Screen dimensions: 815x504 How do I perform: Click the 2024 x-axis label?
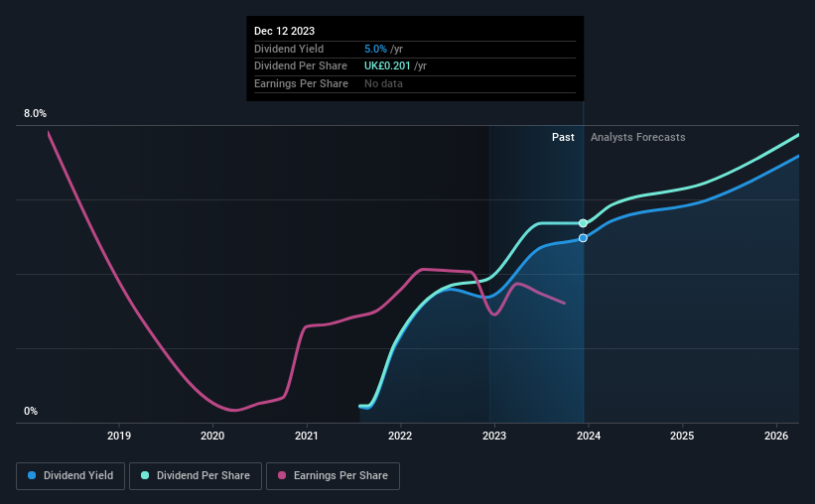(589, 436)
